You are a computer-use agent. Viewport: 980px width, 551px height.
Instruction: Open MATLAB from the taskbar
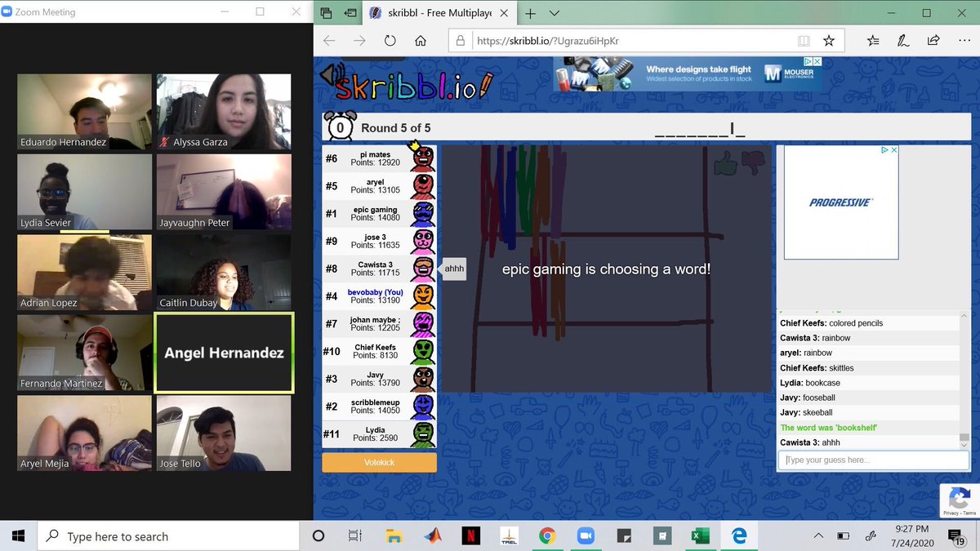pyautogui.click(x=432, y=536)
